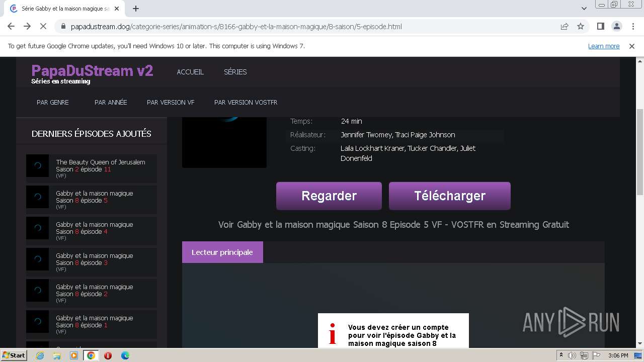Open the Learn more link
The width and height of the screenshot is (644, 362).
[x=604, y=46]
